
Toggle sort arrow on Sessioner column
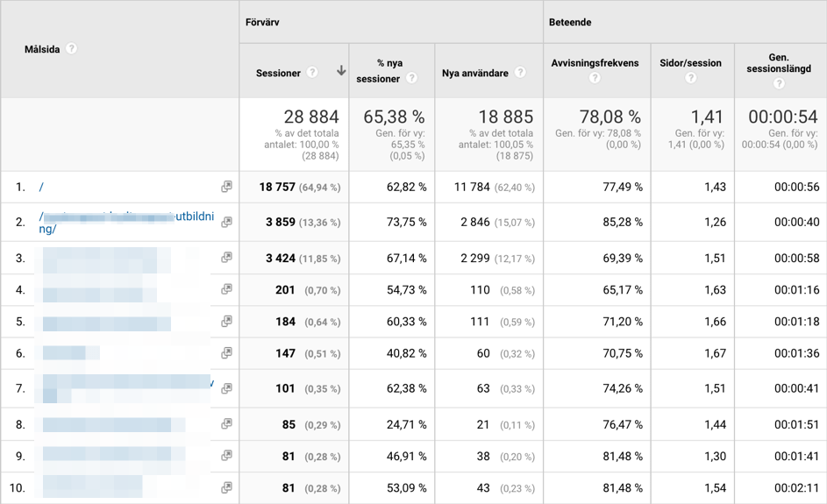tap(341, 71)
